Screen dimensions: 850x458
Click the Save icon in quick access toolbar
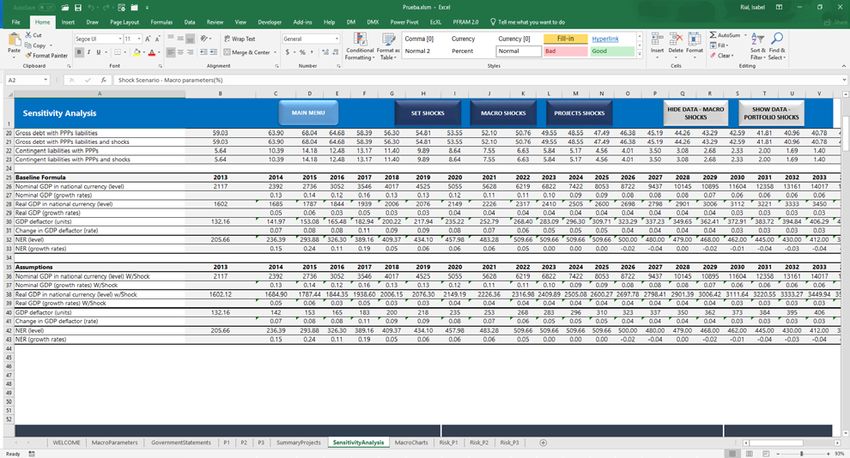[x=79, y=8]
